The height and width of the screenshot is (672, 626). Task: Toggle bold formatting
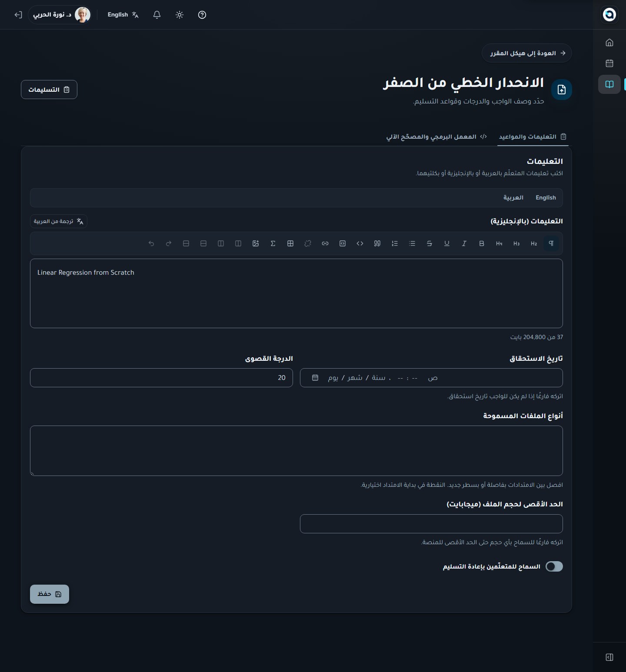click(x=482, y=243)
